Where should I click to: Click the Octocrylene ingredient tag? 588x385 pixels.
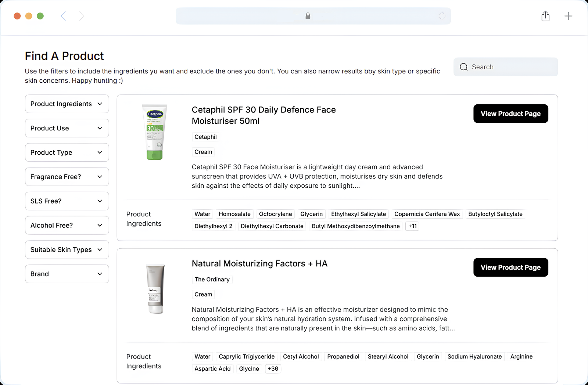pos(275,214)
